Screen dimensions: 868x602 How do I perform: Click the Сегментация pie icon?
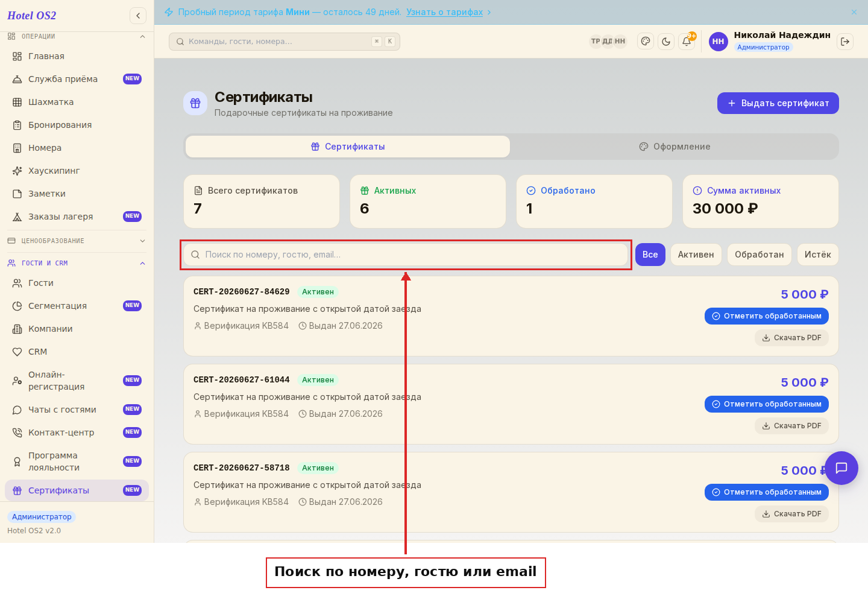pyautogui.click(x=17, y=306)
